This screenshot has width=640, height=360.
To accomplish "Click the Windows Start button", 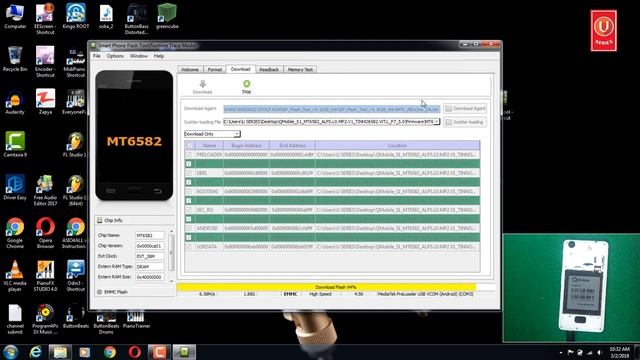I will point(10,352).
